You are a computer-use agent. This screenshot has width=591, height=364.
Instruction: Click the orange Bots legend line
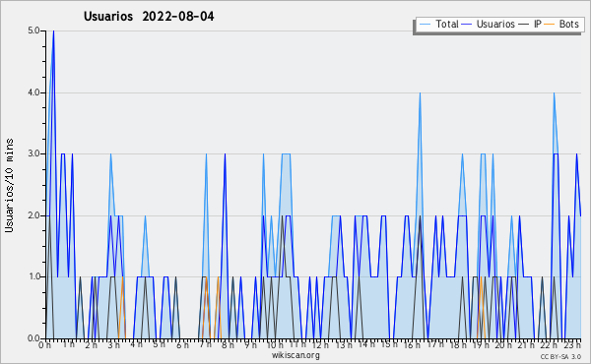[550, 25]
